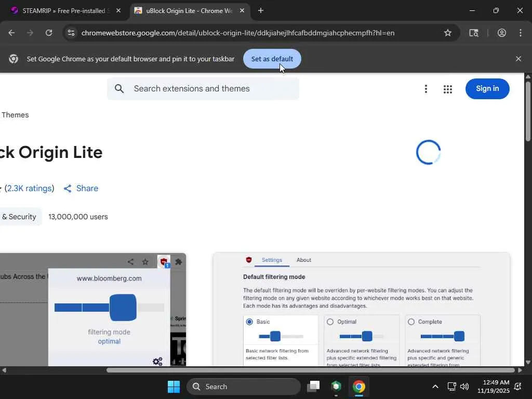532x399 pixels.
Task: Click the share icon next to Share
Action: tap(68, 188)
